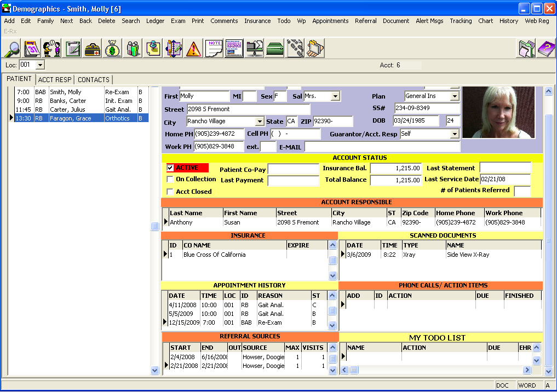Expand the Sal salutation dropdown
Viewport: 557px width, 392px height.
(x=335, y=96)
